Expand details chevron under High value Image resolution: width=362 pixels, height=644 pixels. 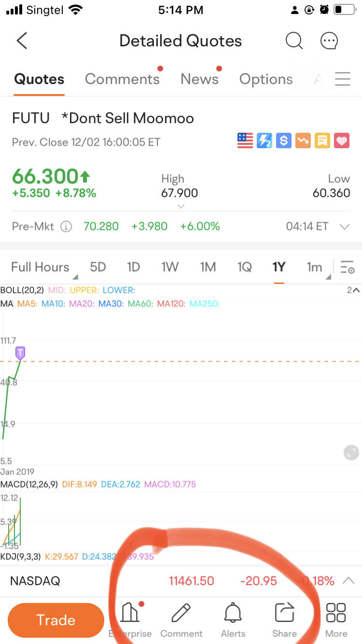click(x=181, y=207)
